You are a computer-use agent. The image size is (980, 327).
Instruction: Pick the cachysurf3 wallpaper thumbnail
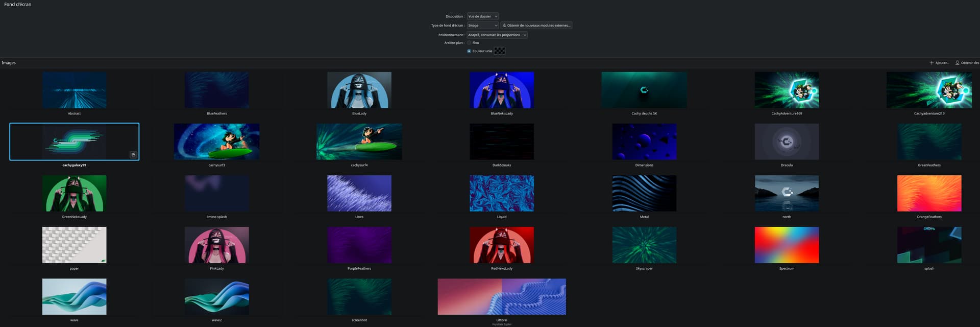tap(216, 142)
